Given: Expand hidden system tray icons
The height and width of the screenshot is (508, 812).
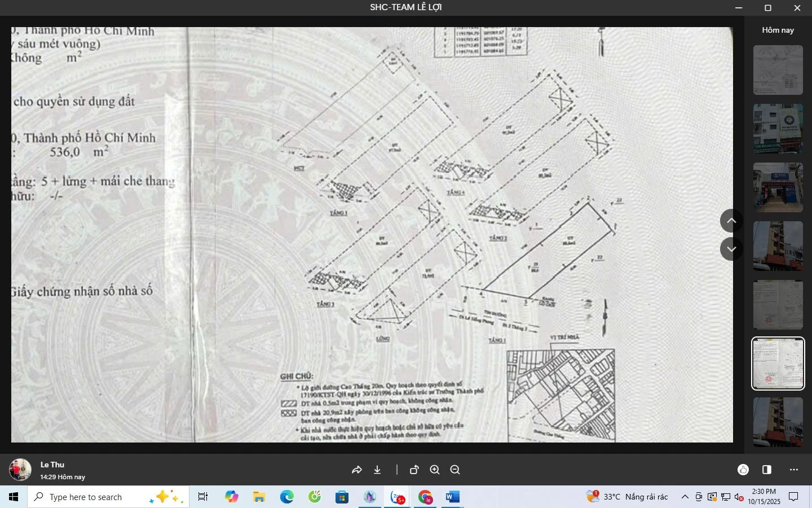Looking at the screenshot, I should pos(685,497).
